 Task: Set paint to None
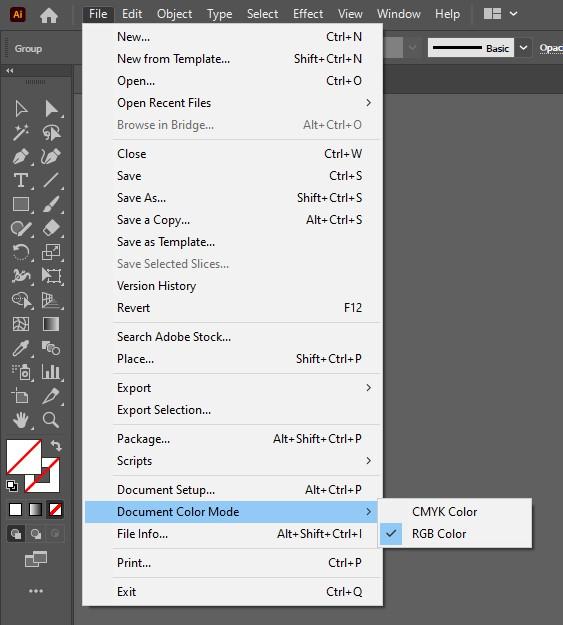(x=55, y=509)
